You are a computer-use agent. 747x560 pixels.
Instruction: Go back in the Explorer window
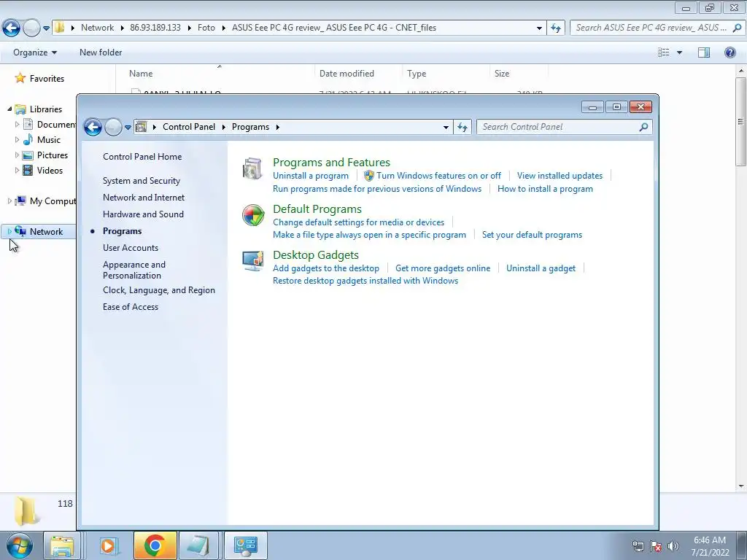(x=11, y=28)
